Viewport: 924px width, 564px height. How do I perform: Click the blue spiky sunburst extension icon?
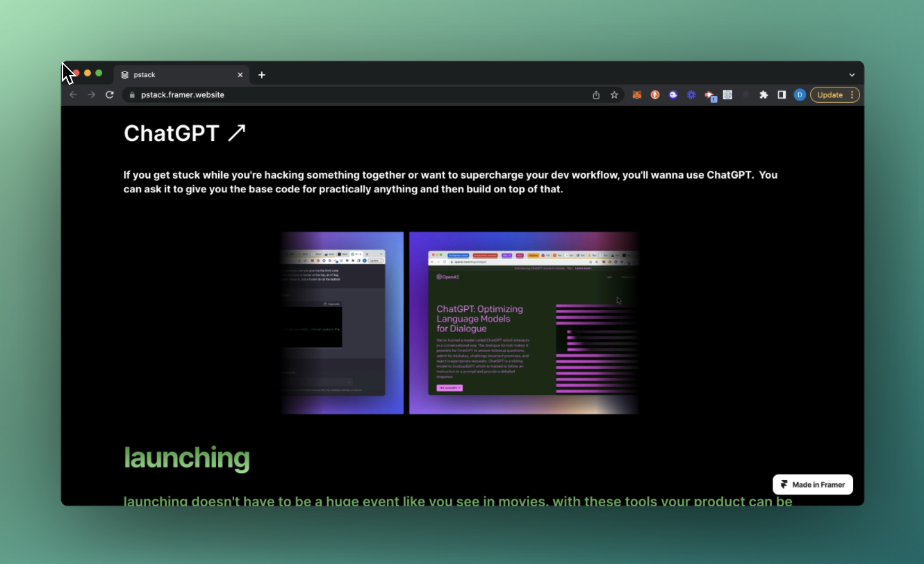pos(691,95)
